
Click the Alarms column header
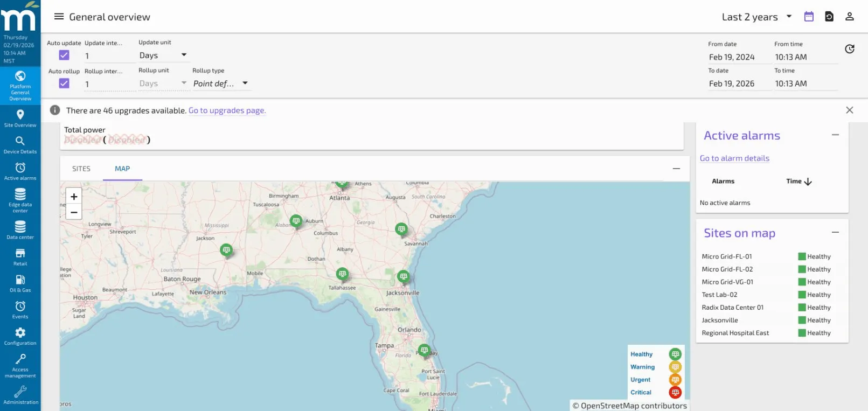723,182
